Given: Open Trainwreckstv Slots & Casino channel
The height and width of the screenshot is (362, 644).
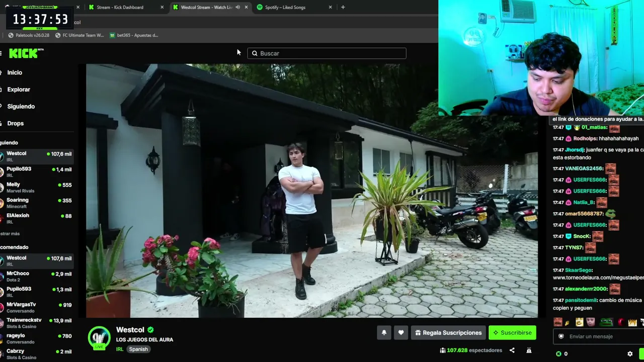Looking at the screenshot, I should click(x=37, y=323).
